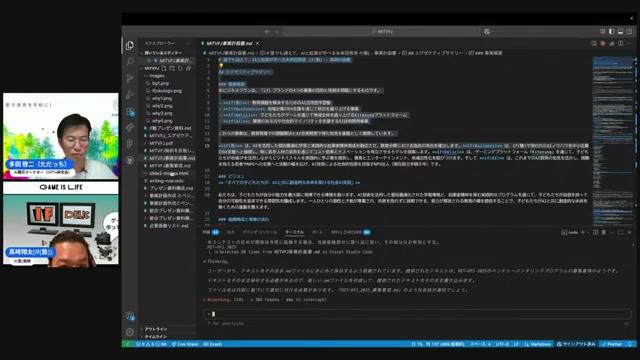The height and width of the screenshot is (360, 640).
Task: Collapse the MITVFJ root folder section
Action: pos(151,68)
